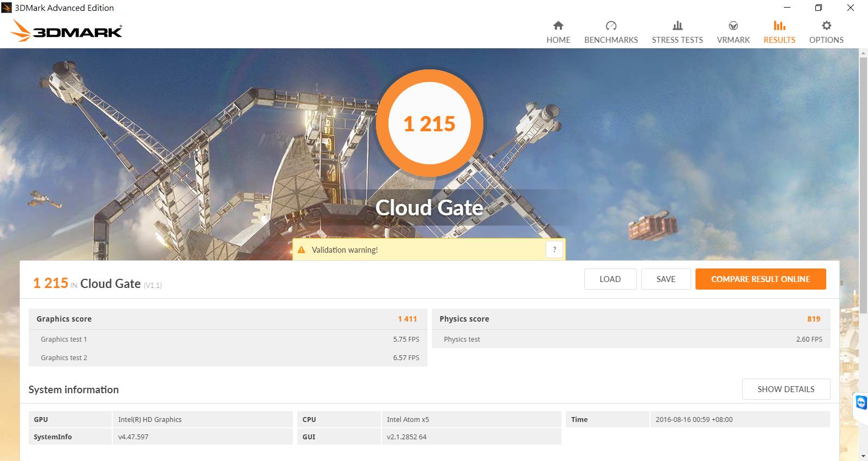Viewport: 868px width, 461px height.
Task: Click the Cloud Gate title over the image
Action: 429,208
